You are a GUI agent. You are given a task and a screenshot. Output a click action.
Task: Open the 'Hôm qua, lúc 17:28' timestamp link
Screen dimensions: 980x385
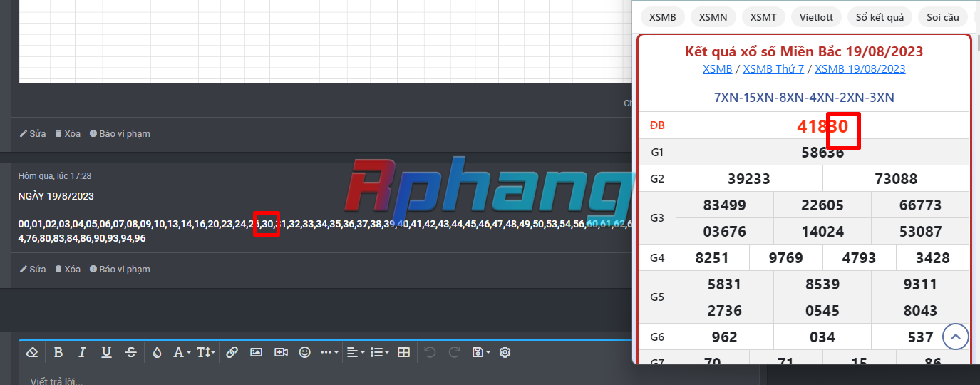pos(55,175)
